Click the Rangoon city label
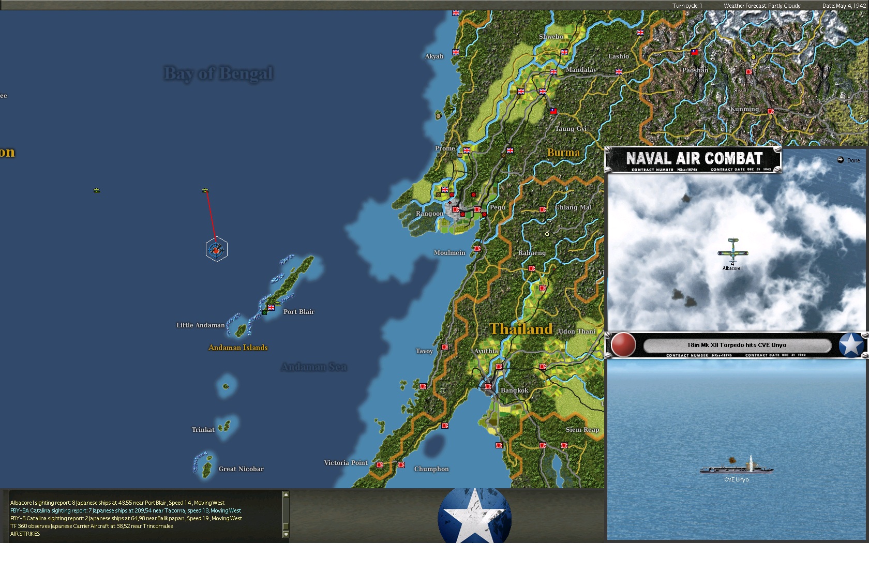 click(x=429, y=214)
